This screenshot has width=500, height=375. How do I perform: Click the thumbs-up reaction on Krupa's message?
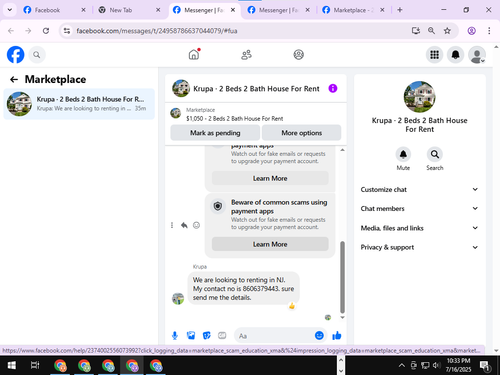point(292,306)
